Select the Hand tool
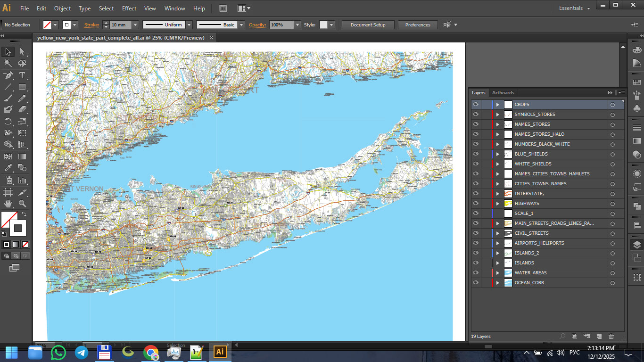This screenshot has width=644, height=362. [8, 204]
